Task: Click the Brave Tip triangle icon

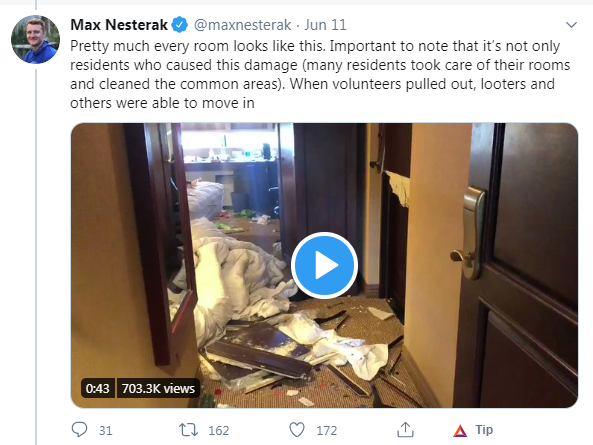Action: tap(460, 430)
